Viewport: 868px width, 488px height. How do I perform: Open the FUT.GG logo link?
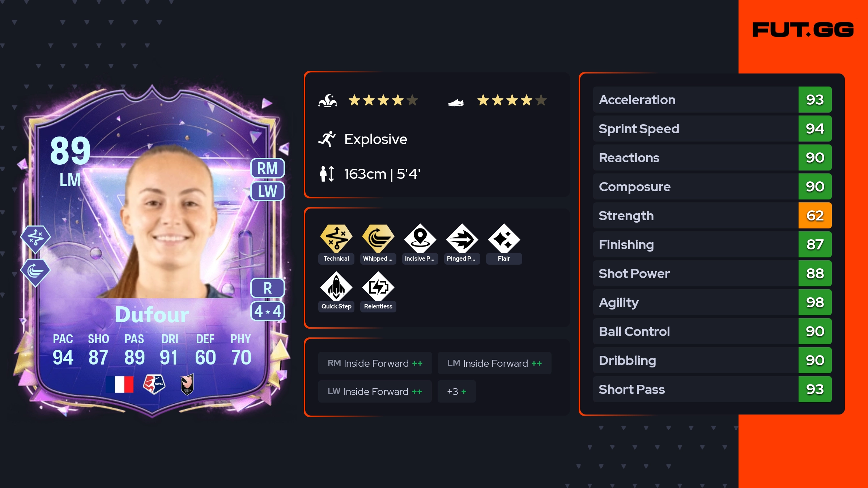[803, 30]
